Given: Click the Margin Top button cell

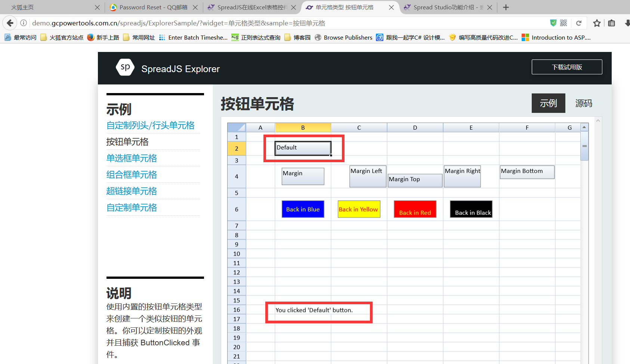Looking at the screenshot, I should 415,180.
